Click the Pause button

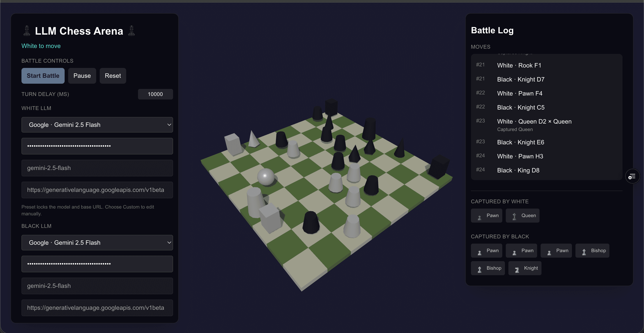pyautogui.click(x=82, y=76)
